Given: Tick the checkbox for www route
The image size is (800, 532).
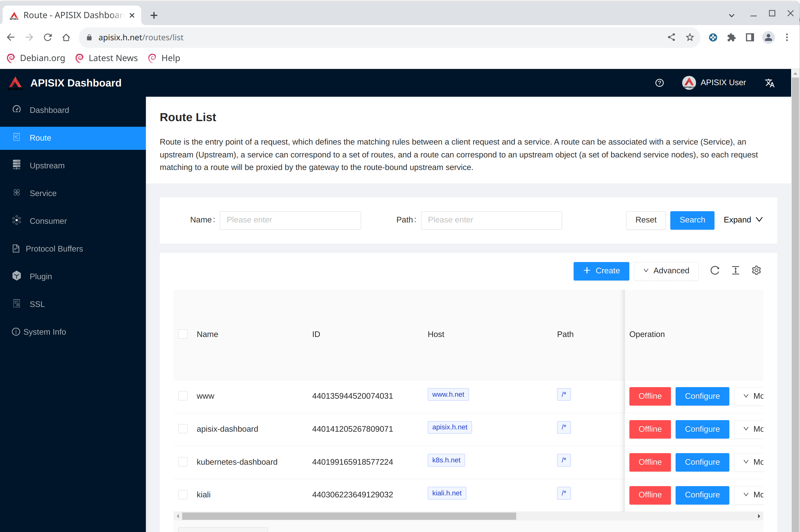Looking at the screenshot, I should tap(183, 396).
